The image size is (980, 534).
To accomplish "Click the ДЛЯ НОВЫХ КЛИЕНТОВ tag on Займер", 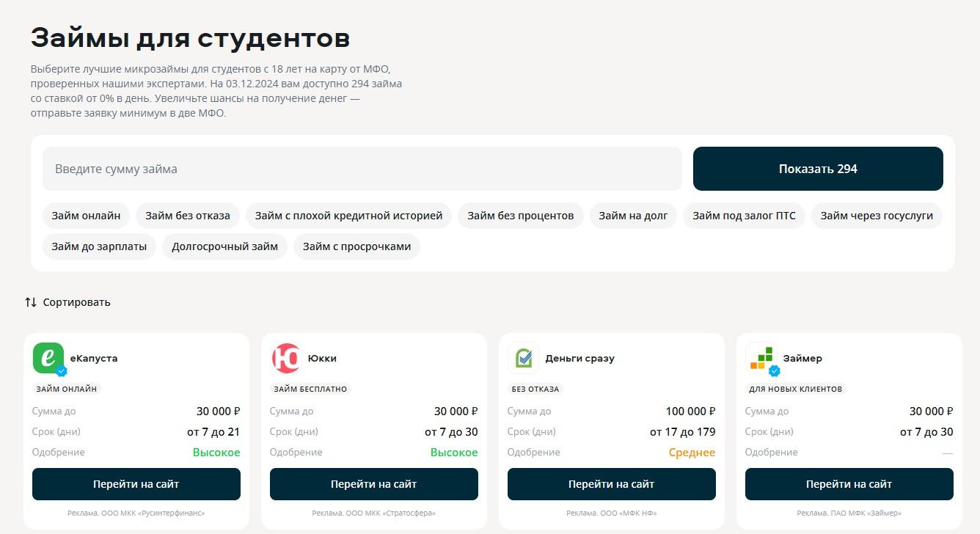I will [796, 389].
